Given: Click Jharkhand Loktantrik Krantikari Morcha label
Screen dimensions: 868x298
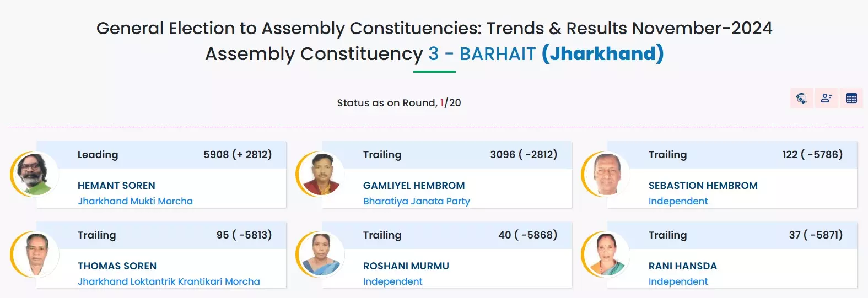Looking at the screenshot, I should click(169, 281).
